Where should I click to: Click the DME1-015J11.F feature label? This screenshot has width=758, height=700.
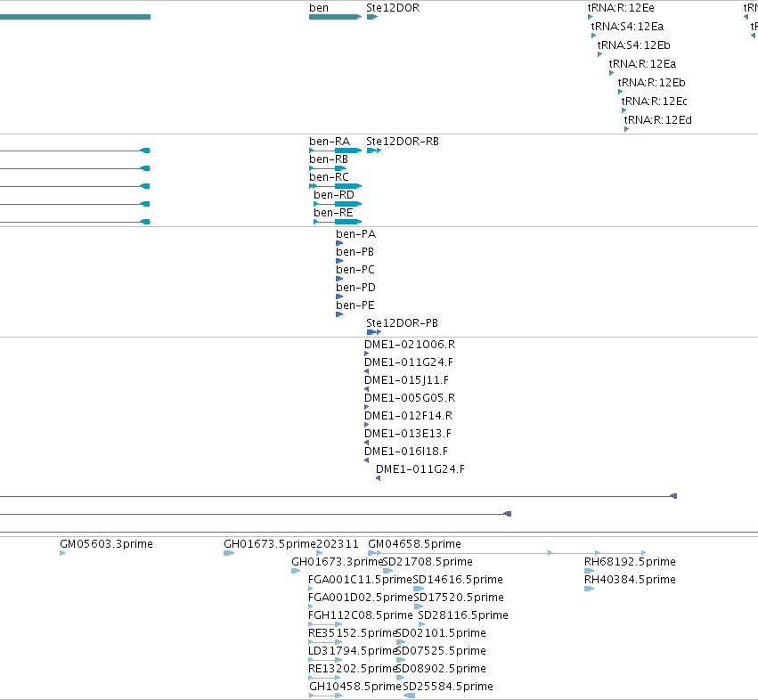(x=406, y=380)
